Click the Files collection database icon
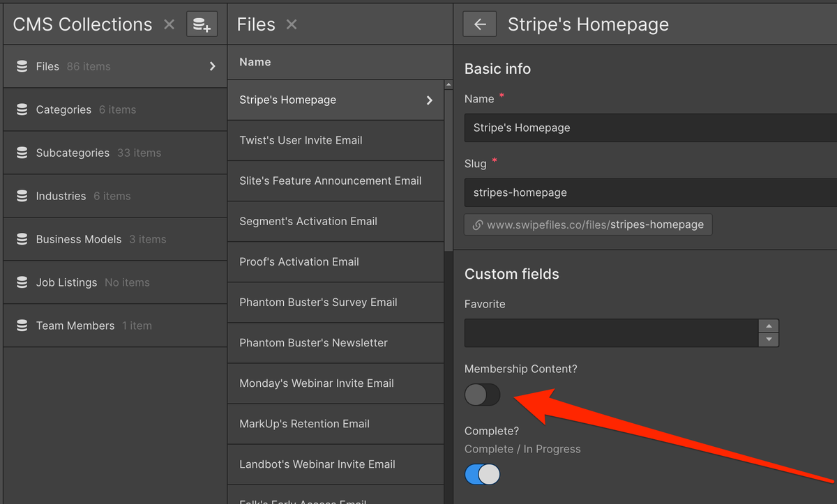Viewport: 837px width, 504px height. 22,67
